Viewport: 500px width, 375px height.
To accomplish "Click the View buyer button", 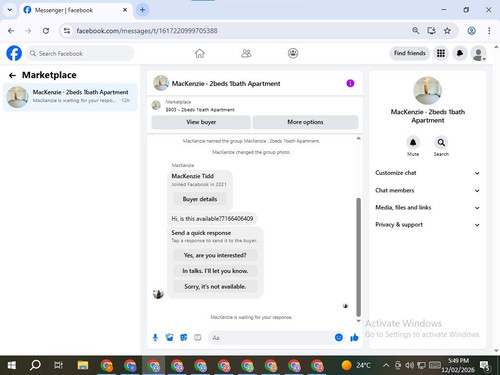I will click(201, 122).
